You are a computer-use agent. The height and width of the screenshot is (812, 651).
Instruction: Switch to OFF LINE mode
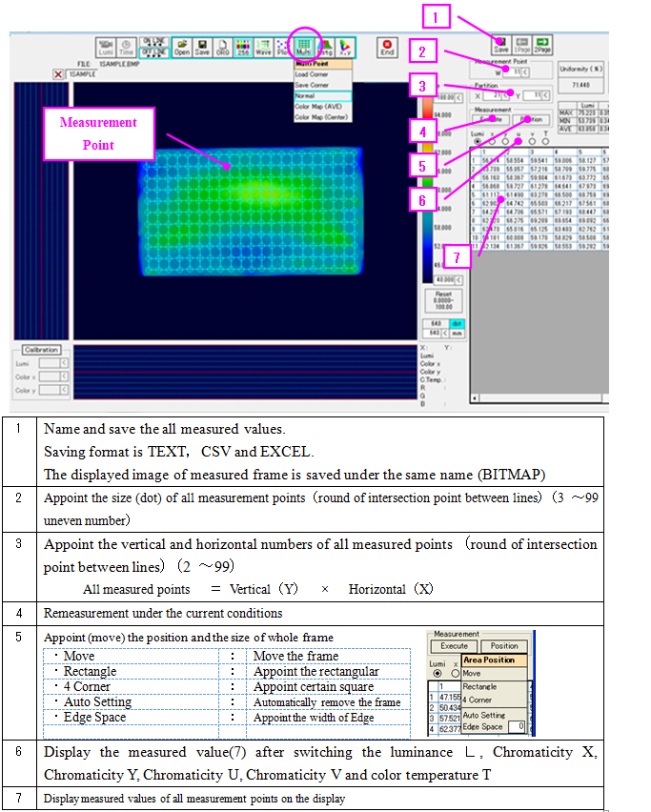(153, 52)
